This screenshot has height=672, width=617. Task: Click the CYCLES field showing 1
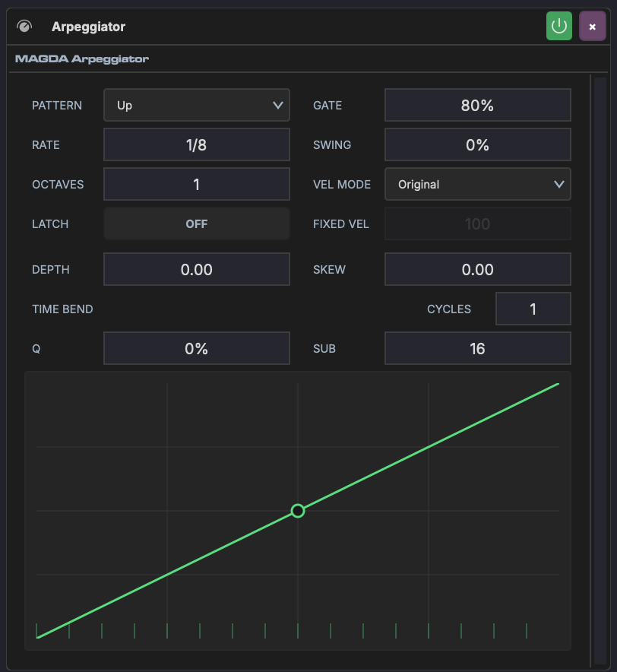pos(533,309)
